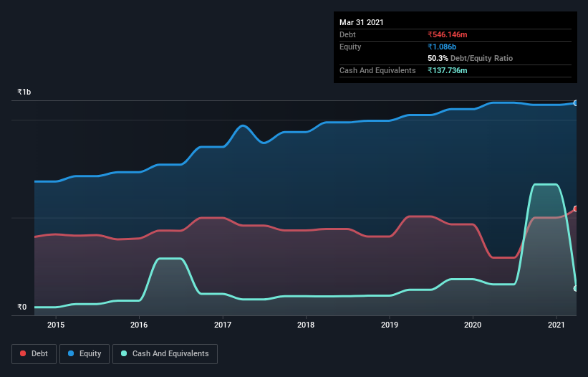Click the blue Equity legend dot
The width and height of the screenshot is (588, 377).
pyautogui.click(x=71, y=353)
